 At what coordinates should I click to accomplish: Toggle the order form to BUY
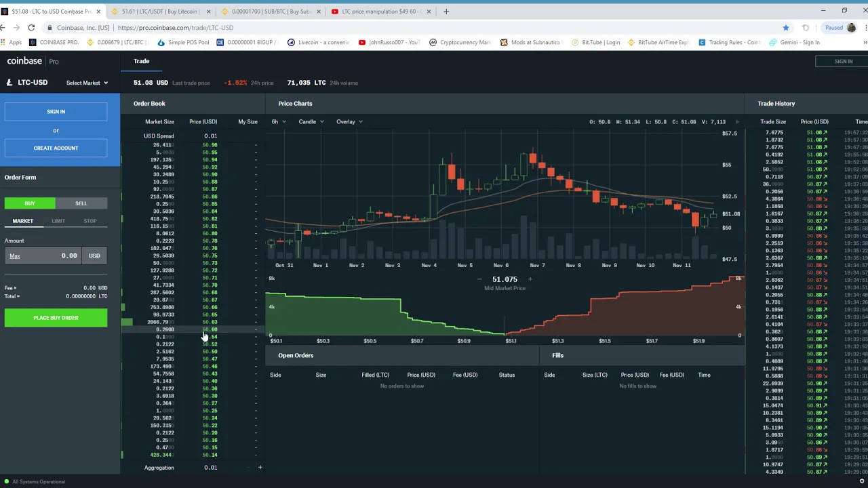(x=30, y=203)
